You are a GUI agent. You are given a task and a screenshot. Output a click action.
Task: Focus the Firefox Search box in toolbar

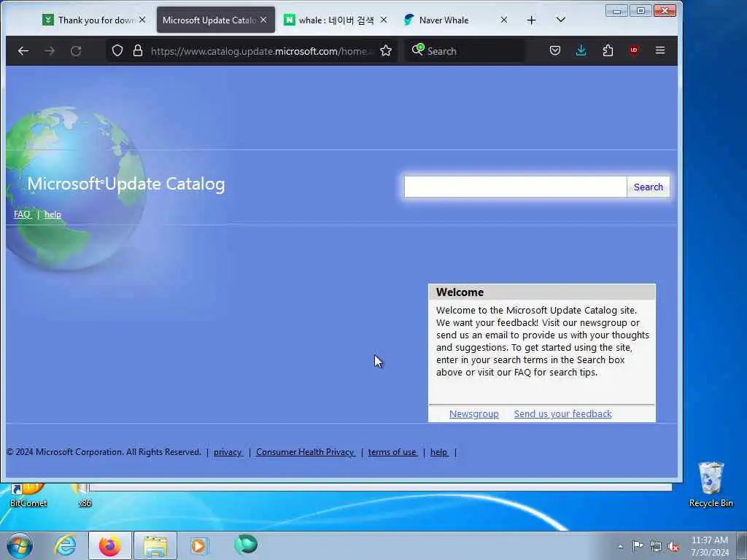pos(465,51)
